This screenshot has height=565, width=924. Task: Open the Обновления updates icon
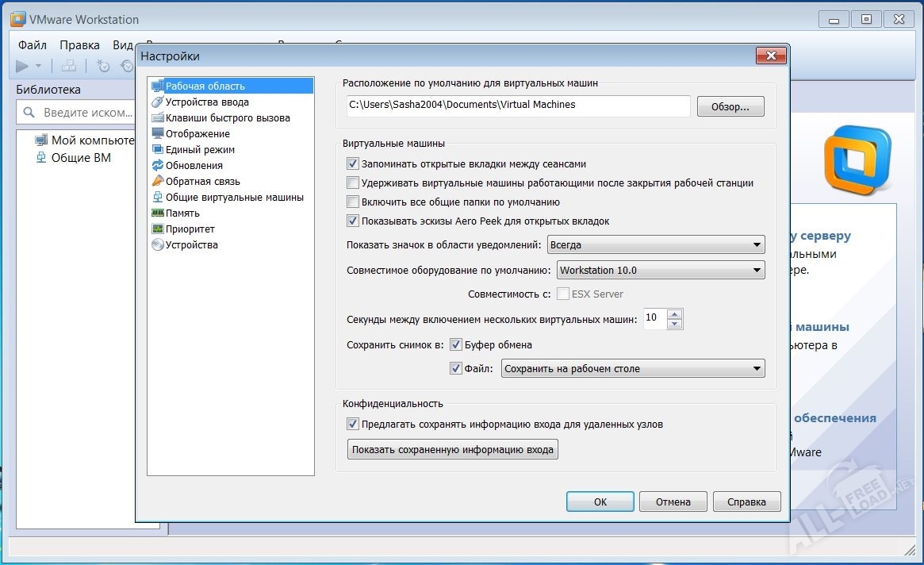click(158, 165)
